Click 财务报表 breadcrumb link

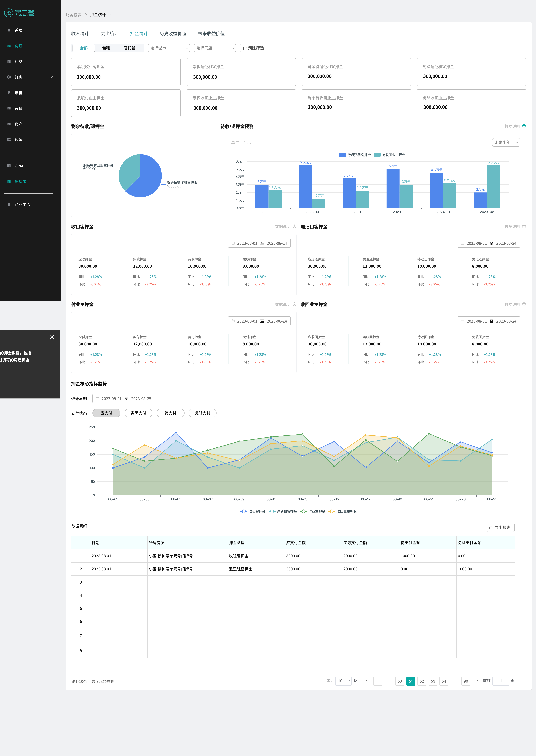(73, 15)
